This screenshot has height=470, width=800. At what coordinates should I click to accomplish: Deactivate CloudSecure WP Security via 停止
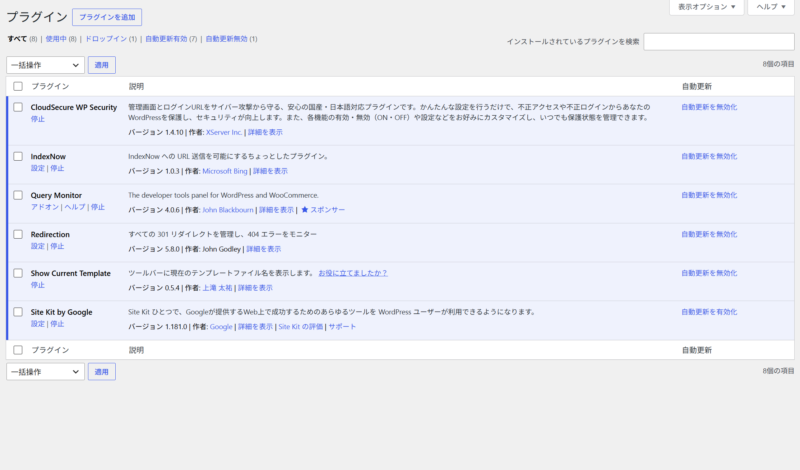click(x=37, y=119)
